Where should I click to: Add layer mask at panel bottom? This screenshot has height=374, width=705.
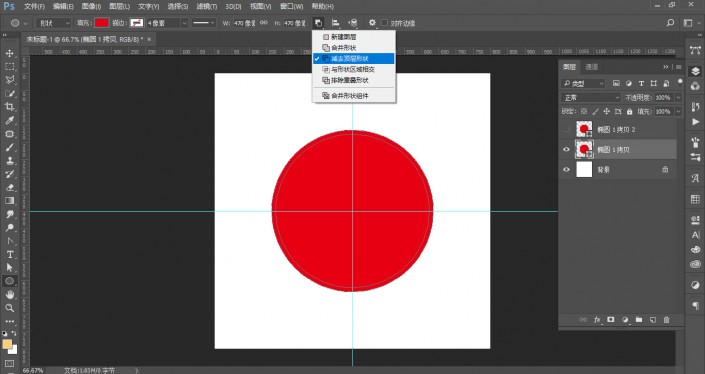pos(611,320)
